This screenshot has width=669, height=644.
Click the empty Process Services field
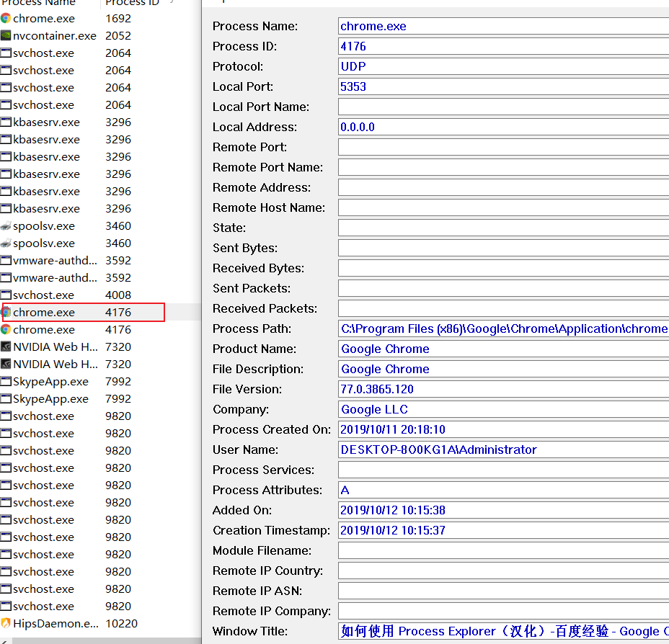(x=503, y=470)
